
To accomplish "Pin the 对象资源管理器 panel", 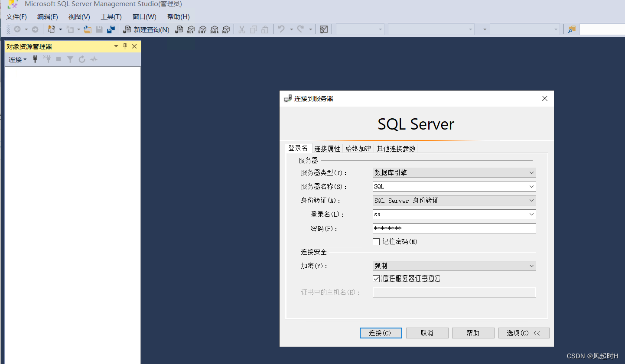I will 125,46.
